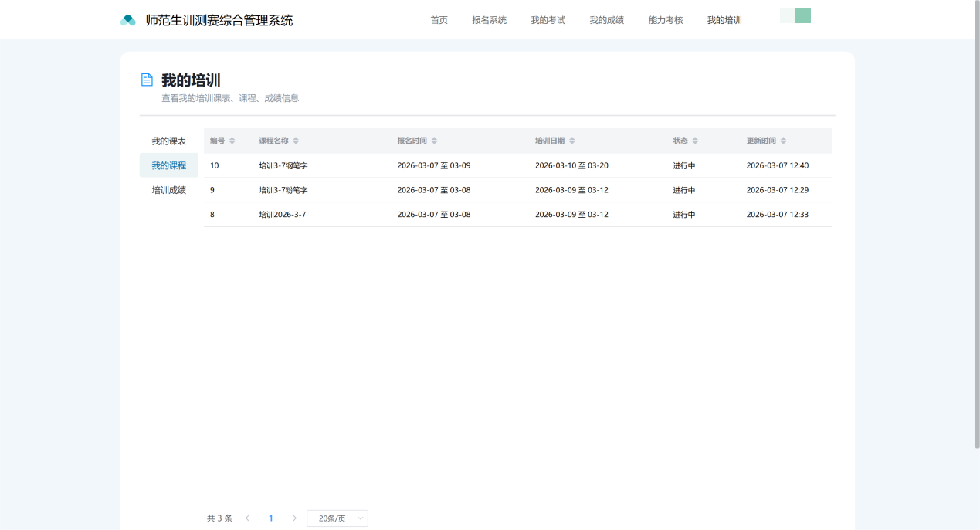Click the 我的培训 page heading
Screen dimensions: 980x530
click(191, 80)
